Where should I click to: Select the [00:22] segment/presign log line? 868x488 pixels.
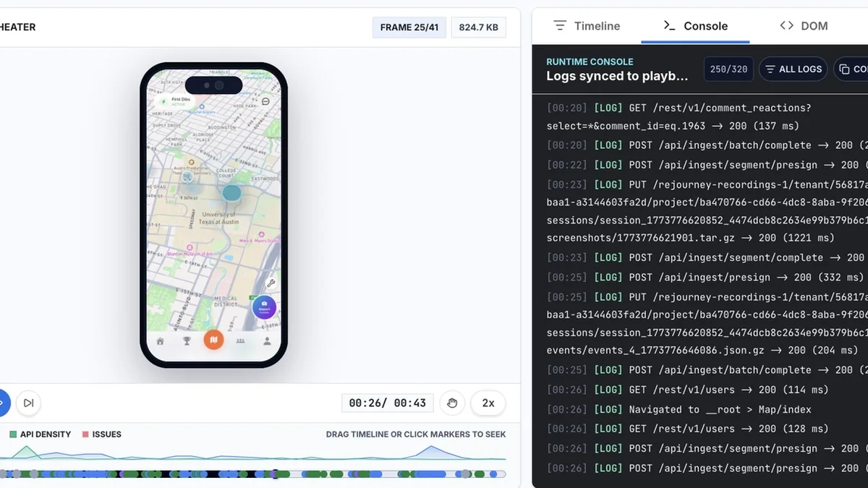tap(707, 165)
